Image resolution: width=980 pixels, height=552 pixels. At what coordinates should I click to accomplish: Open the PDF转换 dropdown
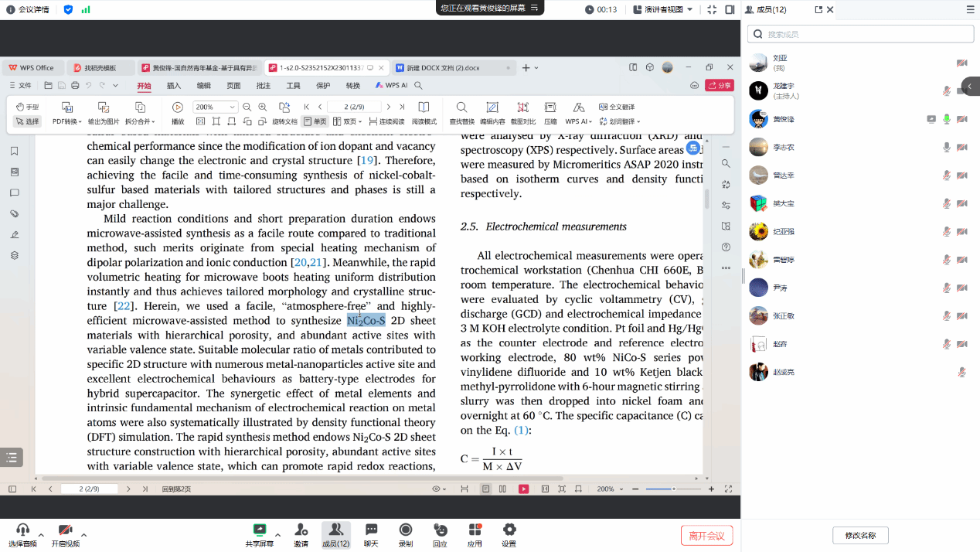click(x=67, y=121)
